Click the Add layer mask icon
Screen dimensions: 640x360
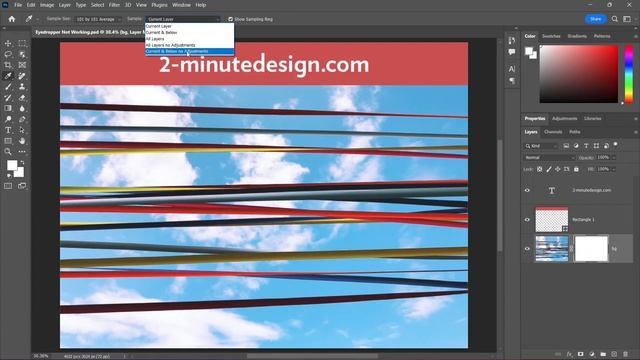coord(580,354)
